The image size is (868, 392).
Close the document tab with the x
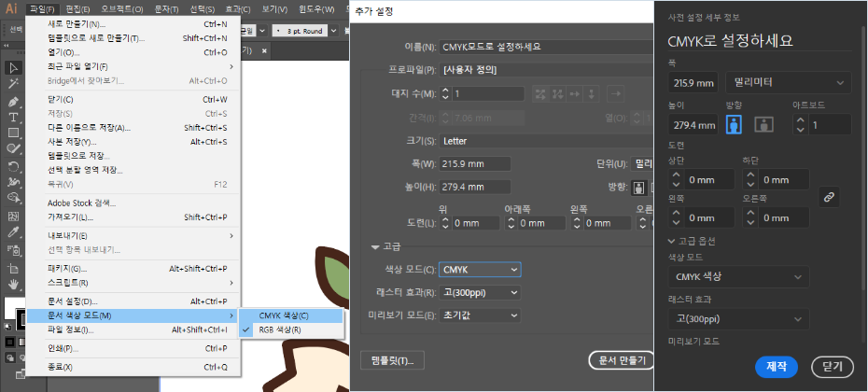click(264, 50)
